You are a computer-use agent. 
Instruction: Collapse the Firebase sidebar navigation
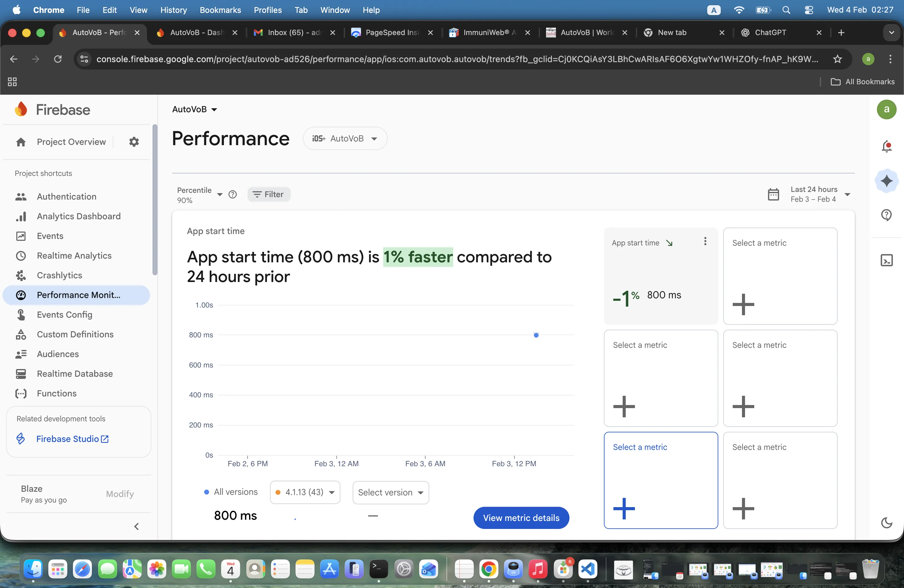click(136, 526)
